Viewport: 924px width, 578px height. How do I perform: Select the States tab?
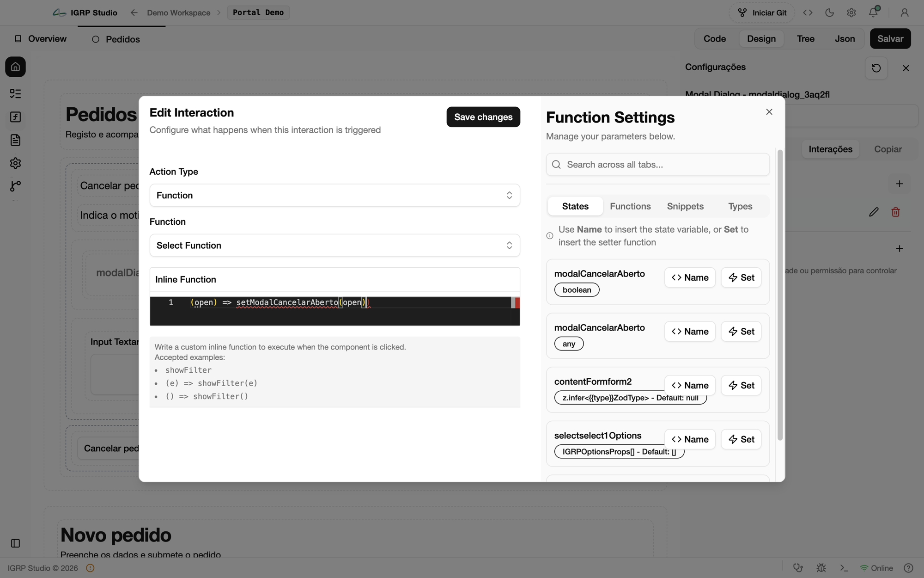(x=575, y=206)
